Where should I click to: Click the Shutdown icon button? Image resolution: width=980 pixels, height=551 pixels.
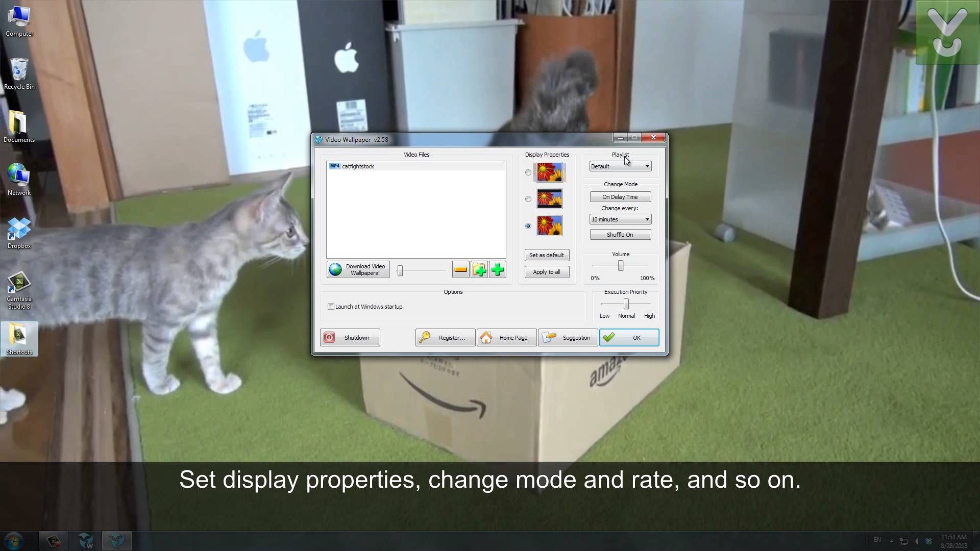(x=349, y=338)
